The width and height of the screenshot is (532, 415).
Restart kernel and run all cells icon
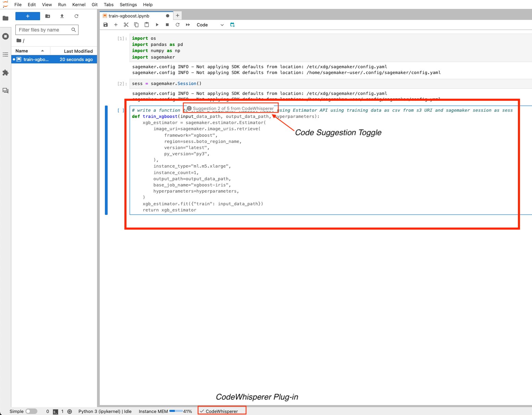click(188, 25)
